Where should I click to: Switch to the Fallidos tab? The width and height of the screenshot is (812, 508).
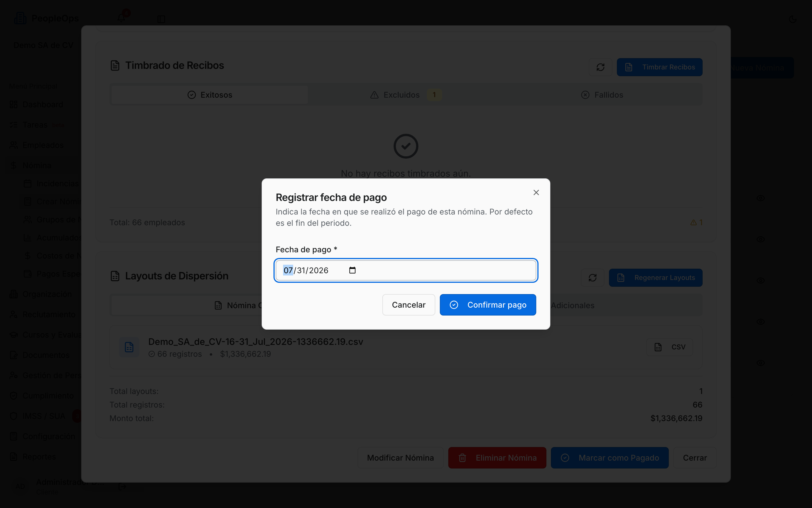click(602, 95)
